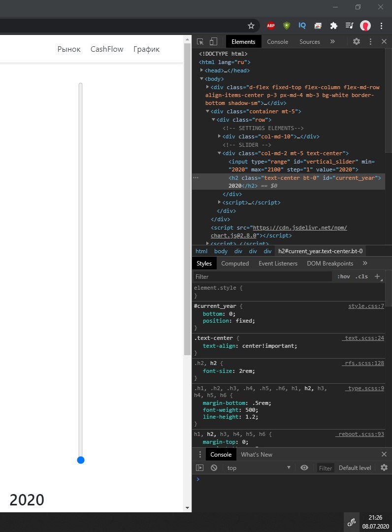Open console settings gear
The image size is (392, 532).
coord(384,467)
